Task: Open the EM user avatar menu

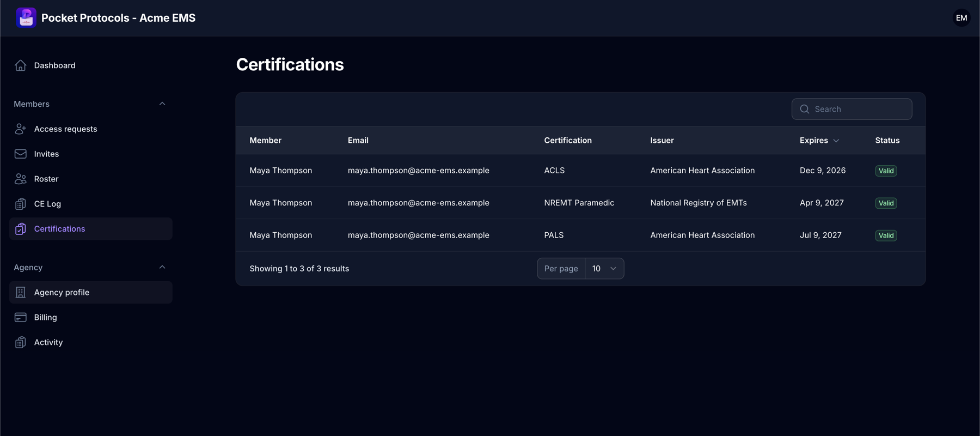Action: pos(961,18)
